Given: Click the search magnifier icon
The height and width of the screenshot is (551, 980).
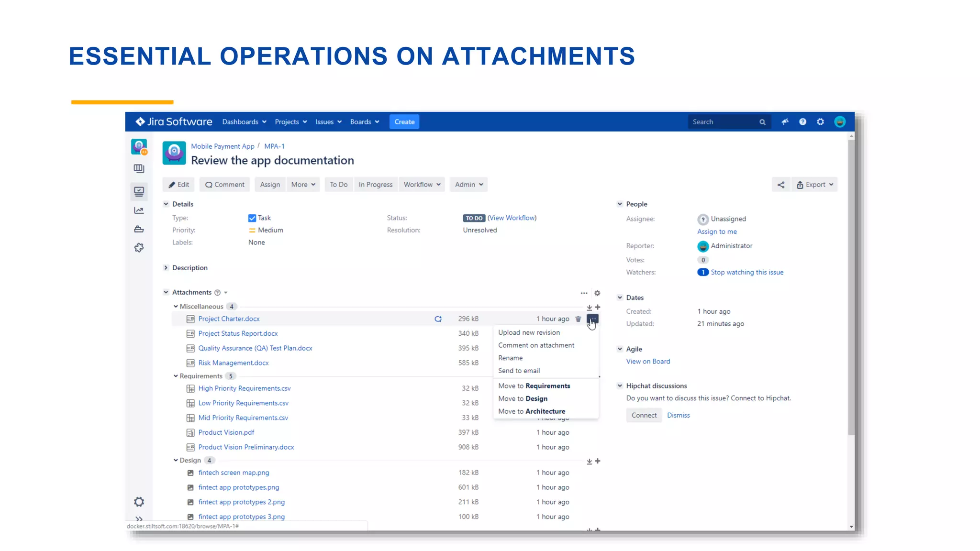Looking at the screenshot, I should pos(762,122).
